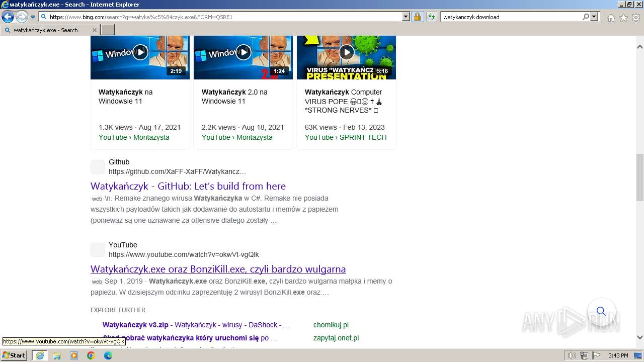The height and width of the screenshot is (362, 644).
Task: Launch Chrome from the taskbar
Action: click(x=91, y=355)
